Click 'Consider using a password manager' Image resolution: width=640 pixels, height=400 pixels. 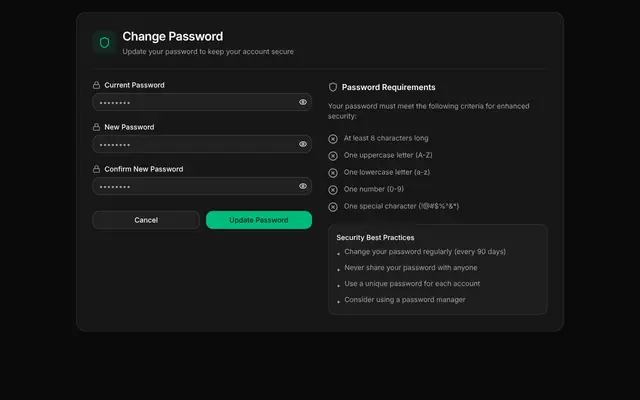405,300
